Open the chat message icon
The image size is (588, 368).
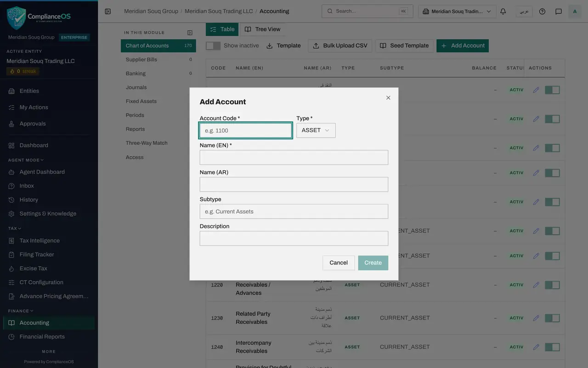(559, 11)
